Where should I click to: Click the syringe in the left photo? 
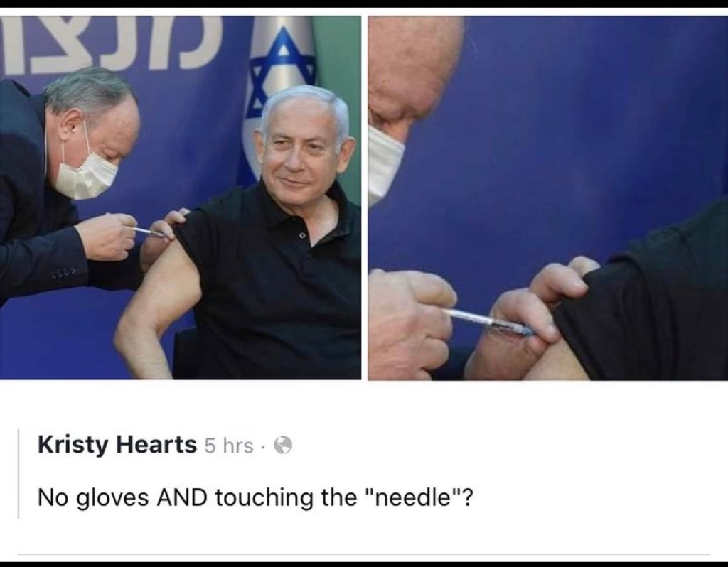tap(149, 232)
